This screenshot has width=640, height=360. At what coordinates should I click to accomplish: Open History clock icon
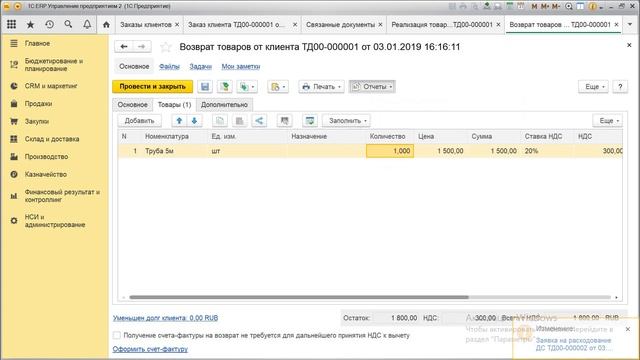coord(49,24)
